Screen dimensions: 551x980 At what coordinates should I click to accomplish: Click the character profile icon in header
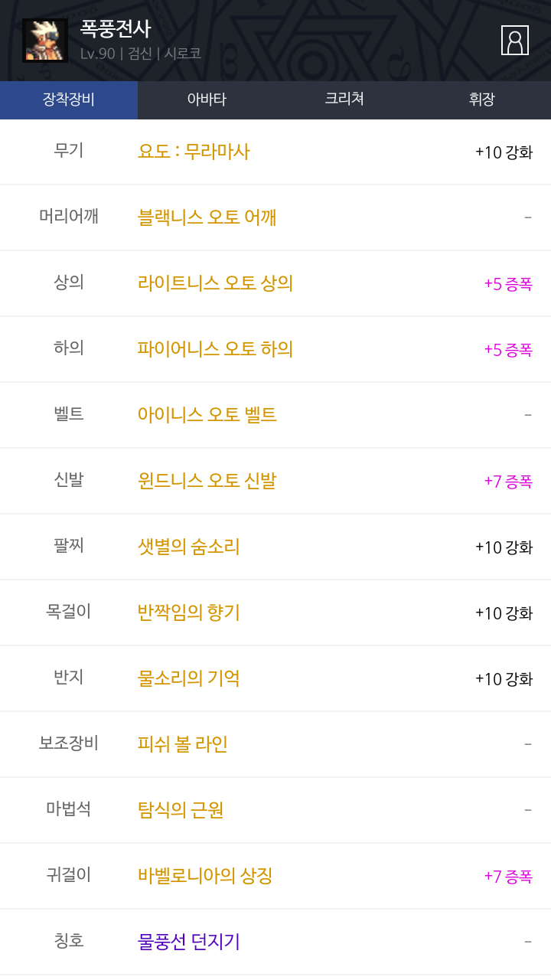click(514, 41)
